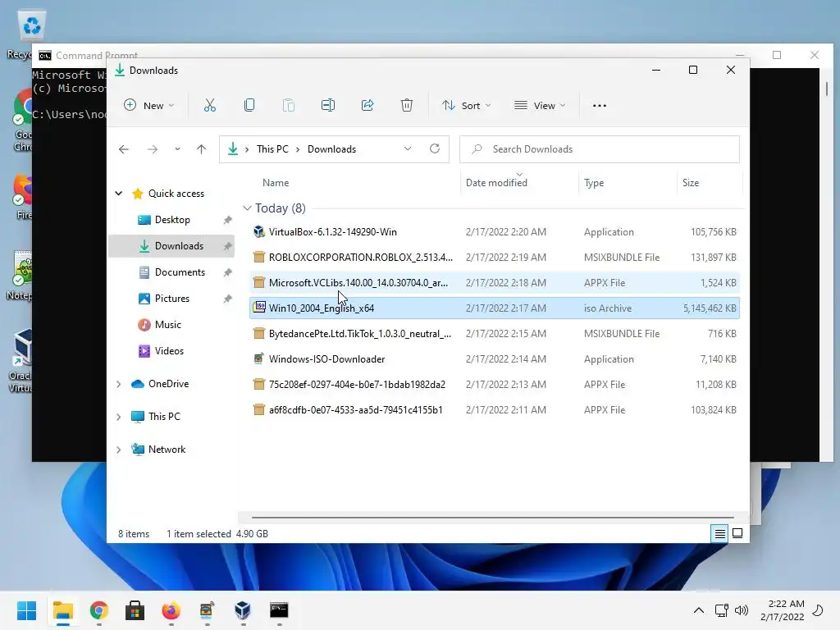The height and width of the screenshot is (630, 840).
Task: Open the Sort options dropdown
Action: coord(466,106)
